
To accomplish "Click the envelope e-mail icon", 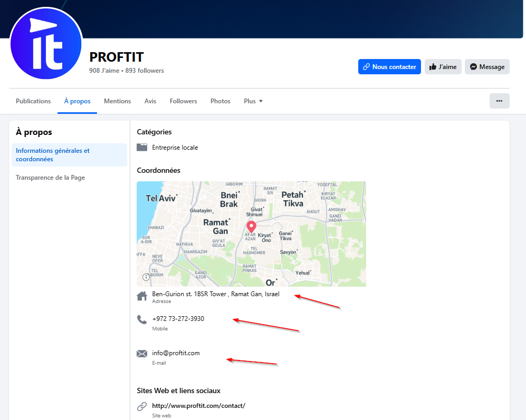I will 142,354.
